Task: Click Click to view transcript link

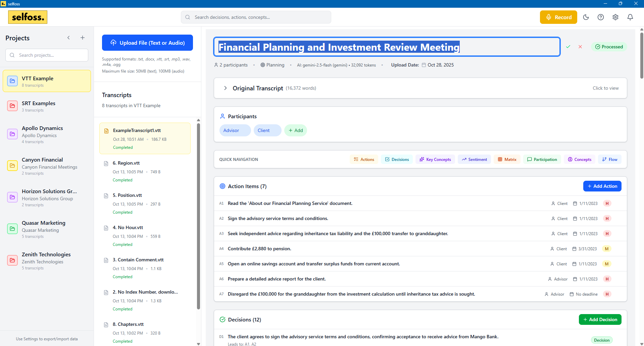Action: tap(605, 88)
